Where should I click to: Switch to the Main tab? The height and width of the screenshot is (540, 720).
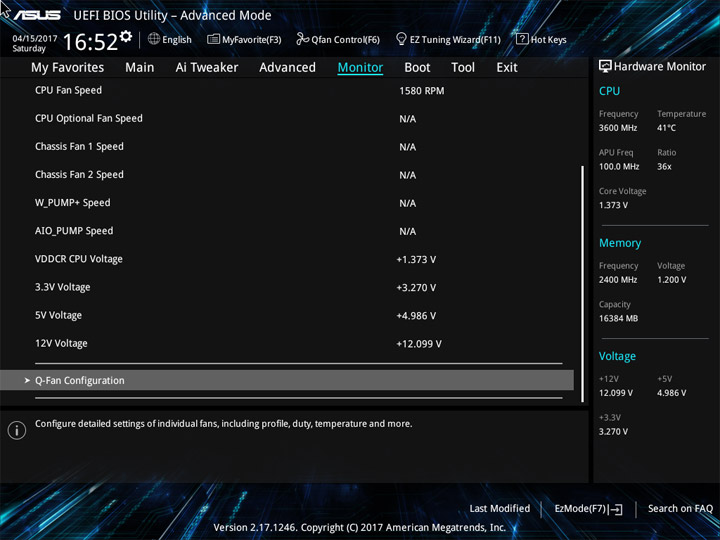(x=140, y=68)
